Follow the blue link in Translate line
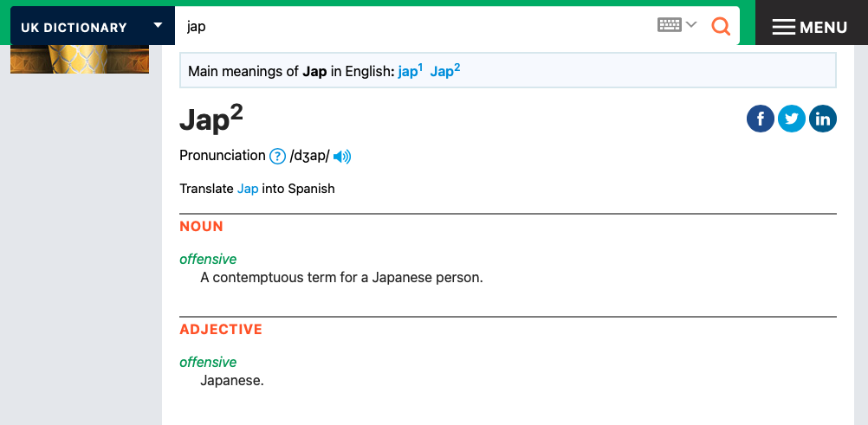This screenshot has height=425, width=868. pos(248,189)
